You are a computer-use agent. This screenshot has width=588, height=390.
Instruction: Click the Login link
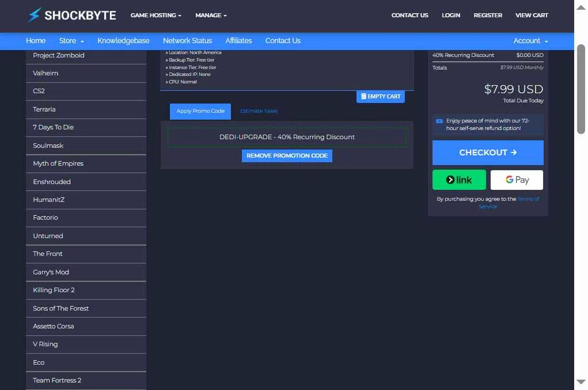click(x=451, y=16)
